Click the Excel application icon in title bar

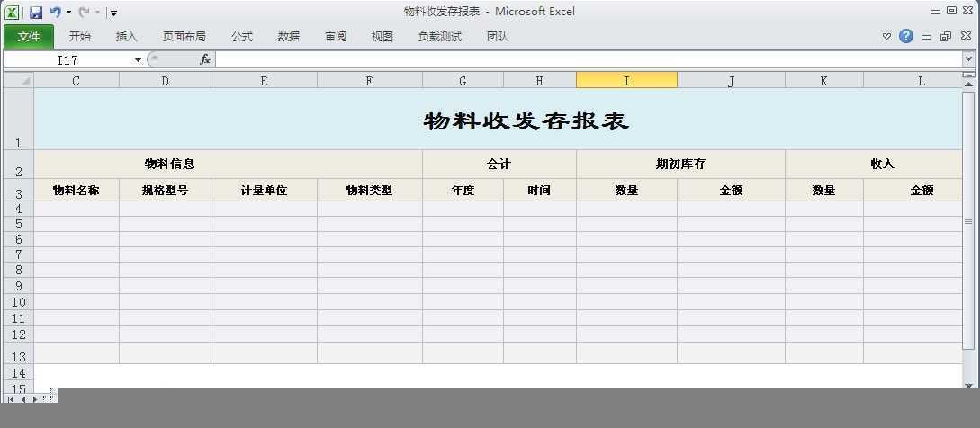tap(12, 12)
